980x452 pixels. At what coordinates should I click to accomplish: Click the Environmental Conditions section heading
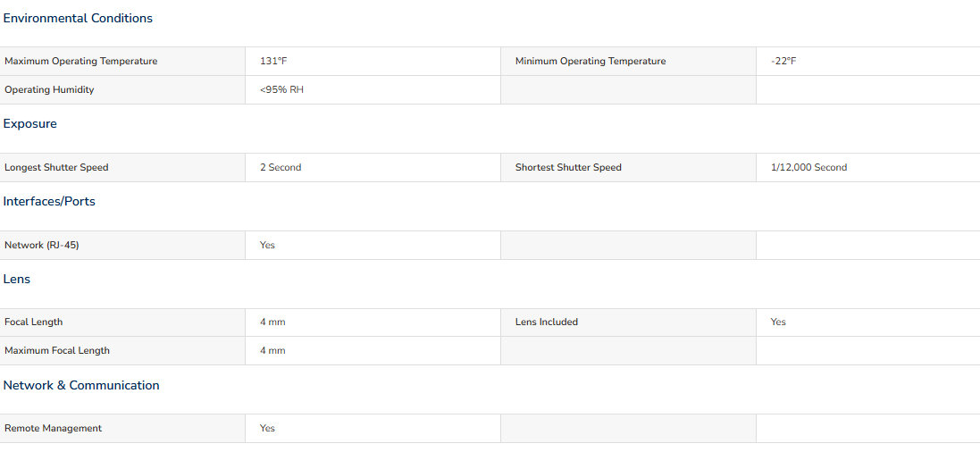78,19
